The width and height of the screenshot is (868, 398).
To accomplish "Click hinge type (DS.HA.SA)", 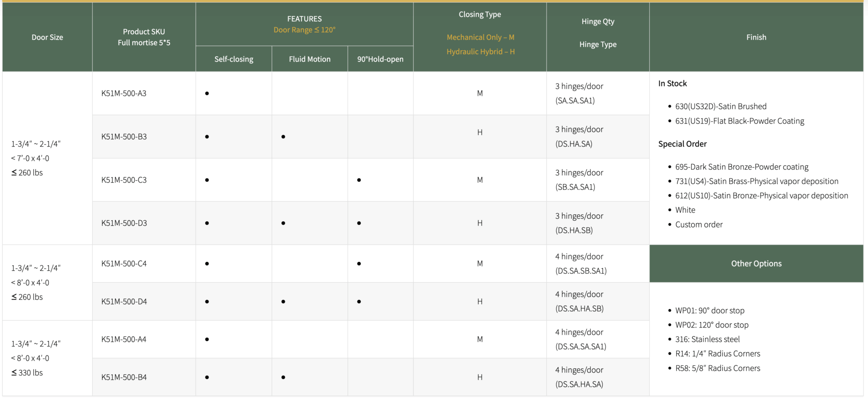I will coord(574,144).
